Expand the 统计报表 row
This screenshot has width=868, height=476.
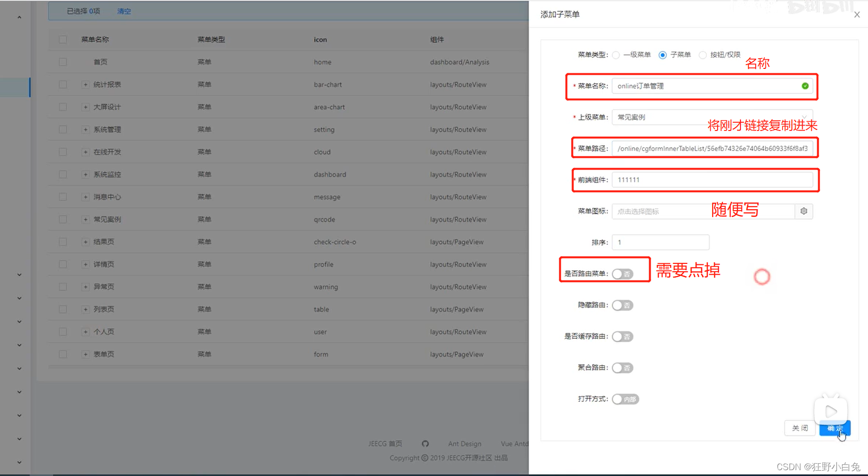coord(85,85)
